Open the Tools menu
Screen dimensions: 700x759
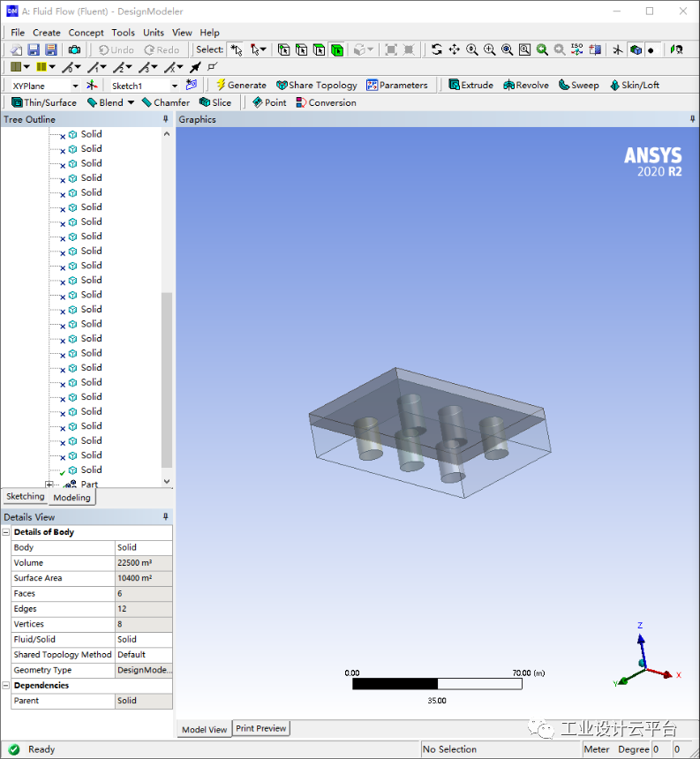tap(123, 33)
